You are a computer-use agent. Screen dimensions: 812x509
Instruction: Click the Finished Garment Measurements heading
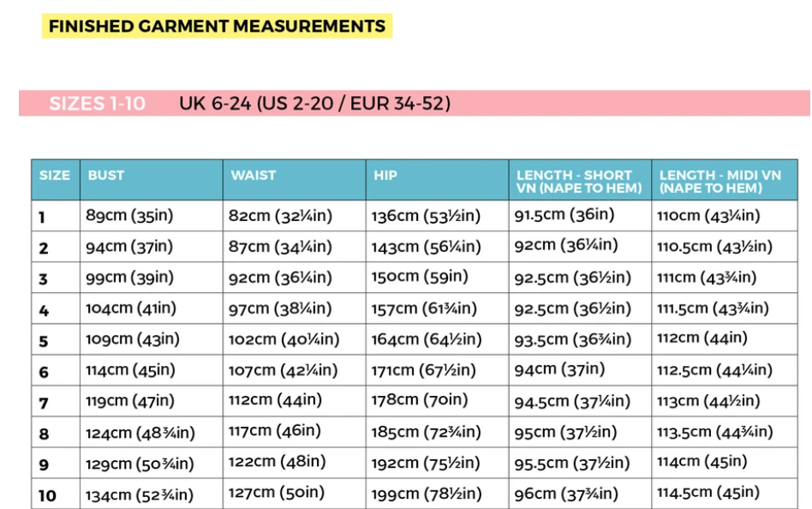(x=217, y=26)
